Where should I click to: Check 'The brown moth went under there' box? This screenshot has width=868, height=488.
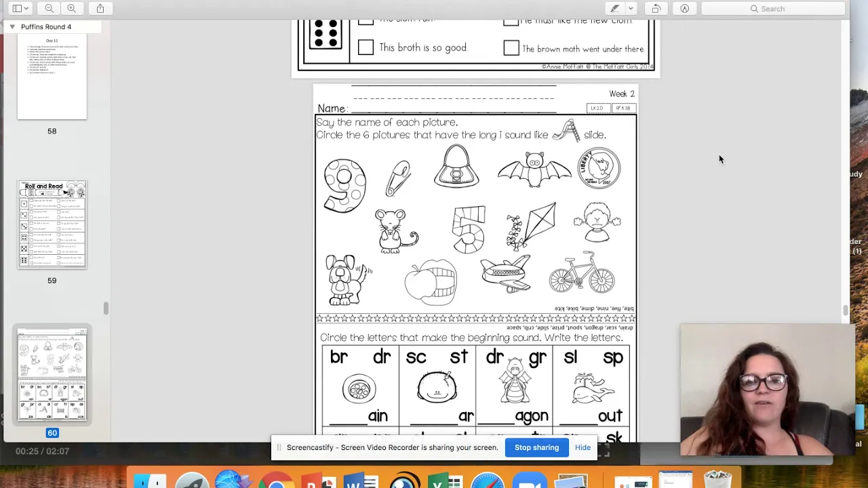(511, 48)
